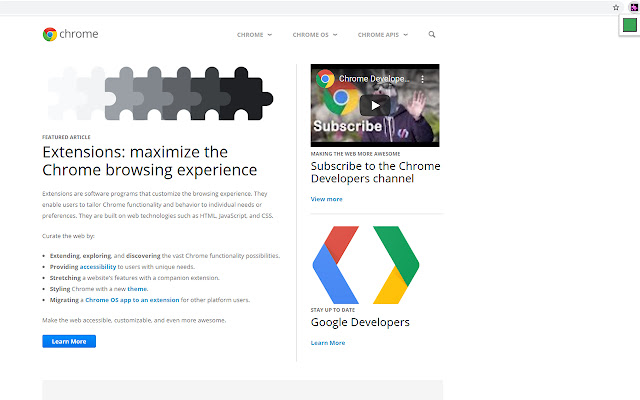Expand the CHROME OS navigation dropdown
This screenshot has height=400, width=640.
pos(315,35)
